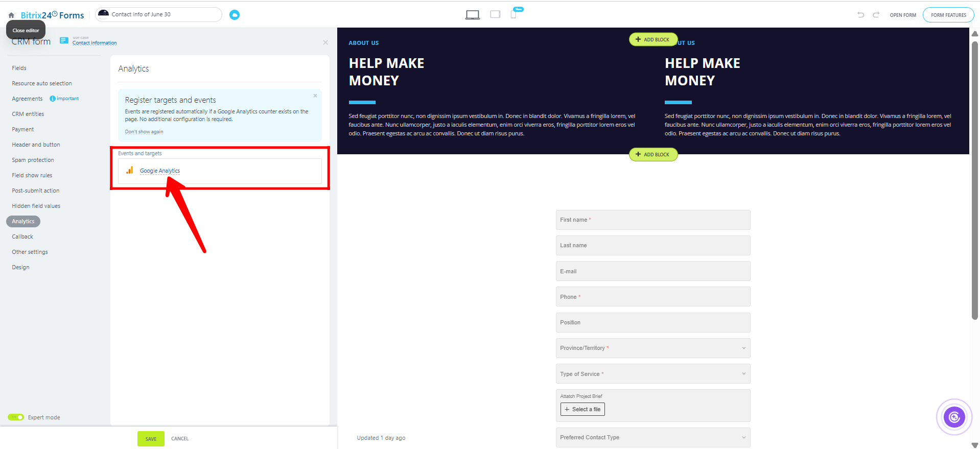This screenshot has width=980, height=449.
Task: Click the Don't show again link
Action: [144, 132]
